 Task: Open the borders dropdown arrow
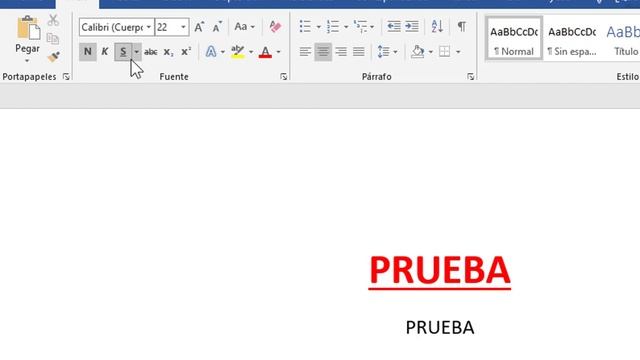click(458, 52)
